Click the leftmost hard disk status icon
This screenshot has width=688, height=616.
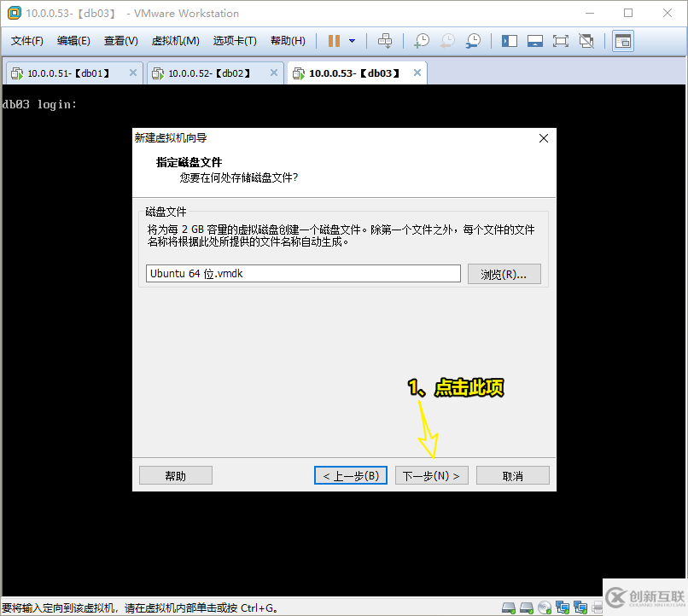coord(509,607)
